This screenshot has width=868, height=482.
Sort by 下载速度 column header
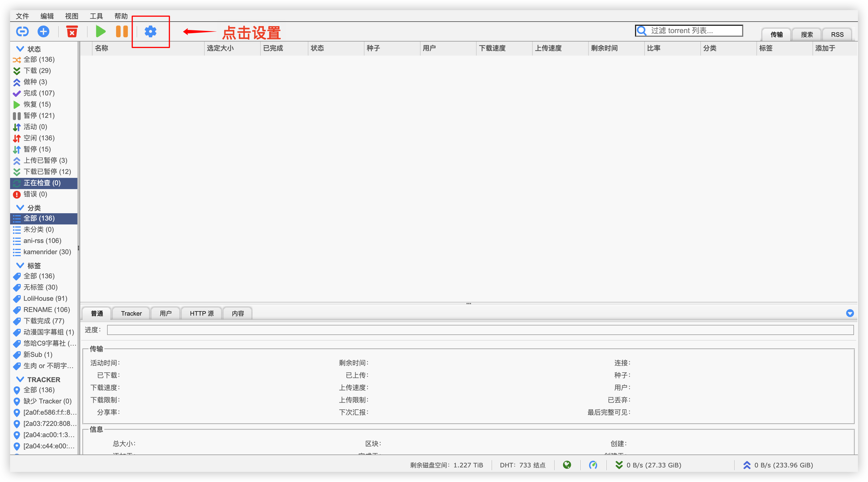pyautogui.click(x=504, y=48)
